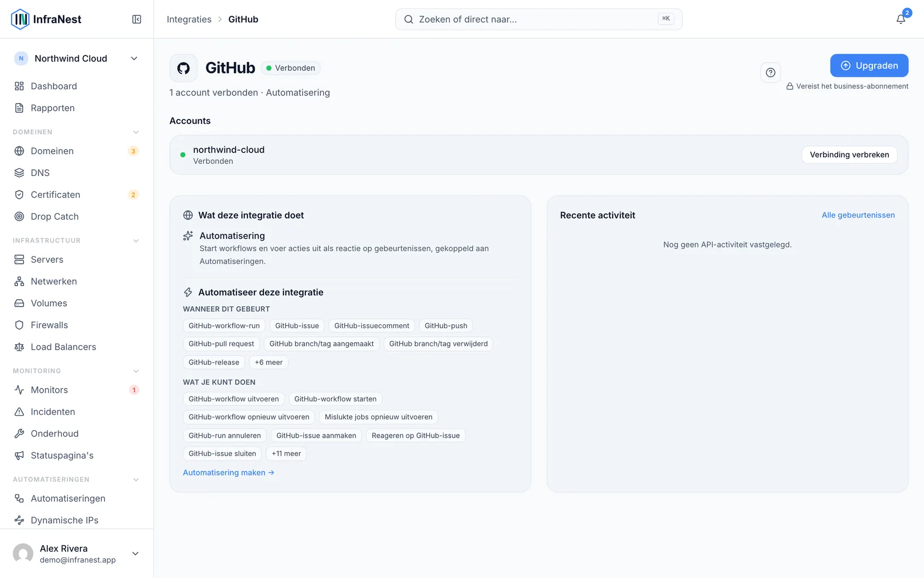Click the Domeinen globe icon
This screenshot has width=924, height=578.
[19, 151]
